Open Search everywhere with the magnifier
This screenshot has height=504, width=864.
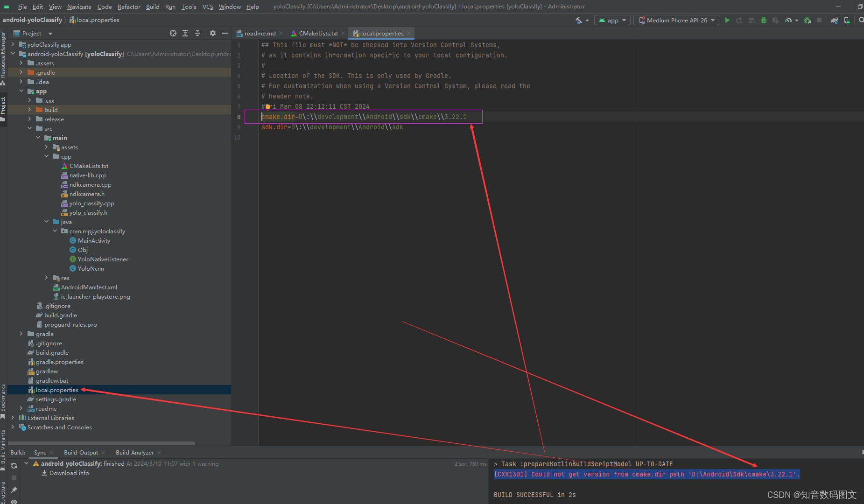coord(861,21)
